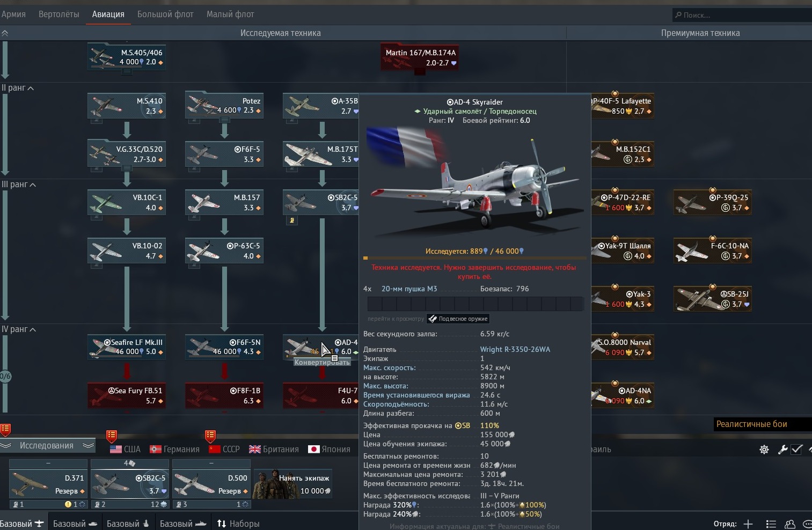Collapse the III ранг section
The image size is (812, 530).
[x=19, y=185]
